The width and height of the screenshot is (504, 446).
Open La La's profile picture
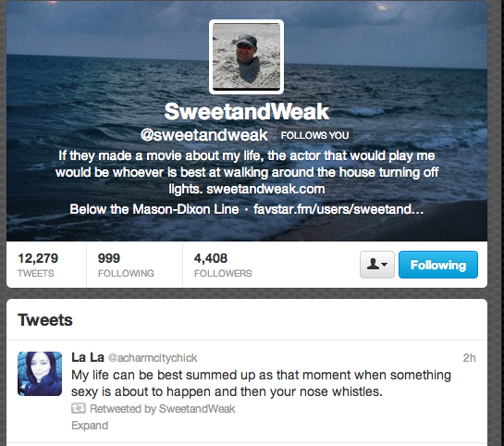click(x=40, y=374)
